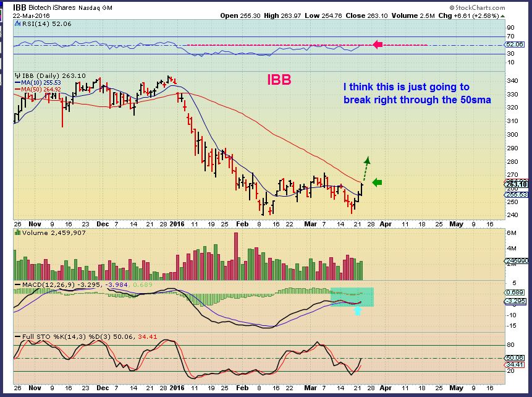This screenshot has width=532, height=397.
Task: Click the 300 price axis tick
Action: click(512, 134)
